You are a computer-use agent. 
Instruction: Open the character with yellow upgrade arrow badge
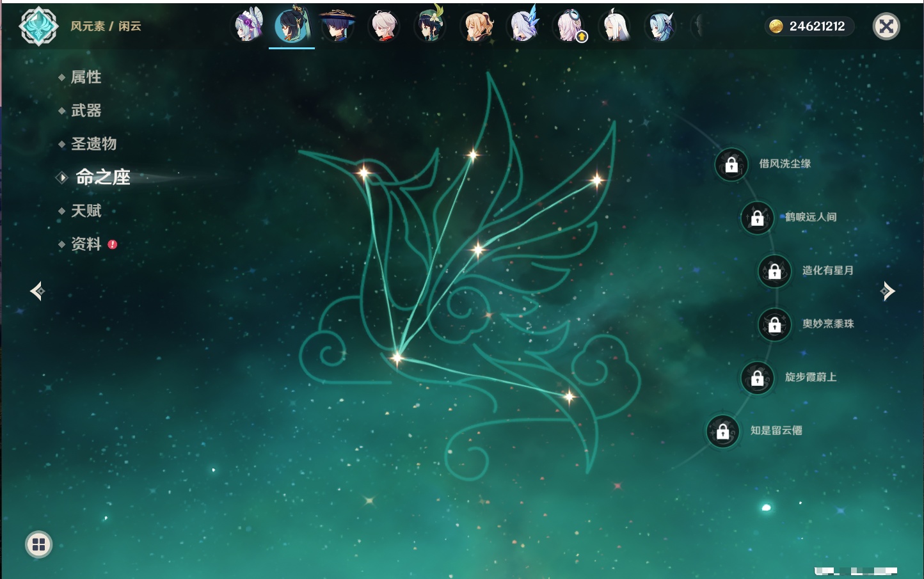coord(569,26)
